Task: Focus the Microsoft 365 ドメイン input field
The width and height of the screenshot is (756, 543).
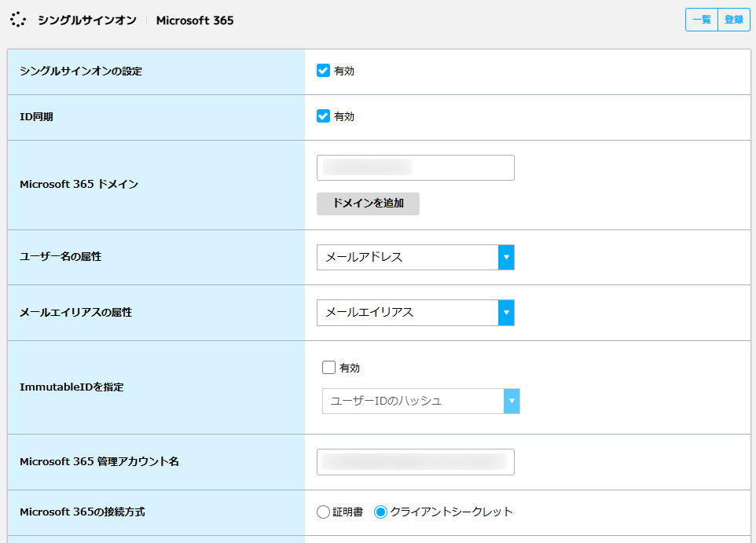Action: click(x=416, y=168)
